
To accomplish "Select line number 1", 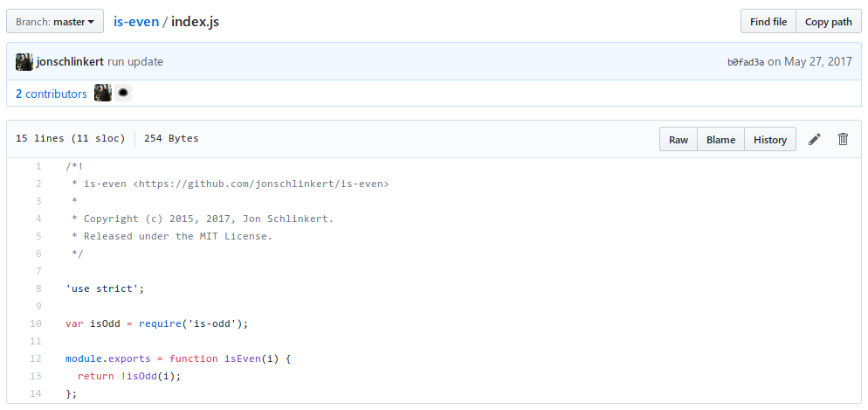I will click(x=38, y=166).
